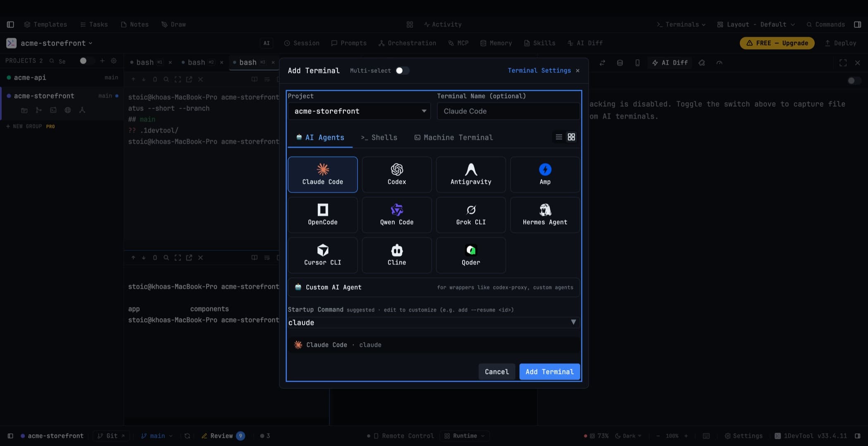This screenshot has width=868, height=446.
Task: Select the Cursor CLI agent card
Action: [x=322, y=255]
